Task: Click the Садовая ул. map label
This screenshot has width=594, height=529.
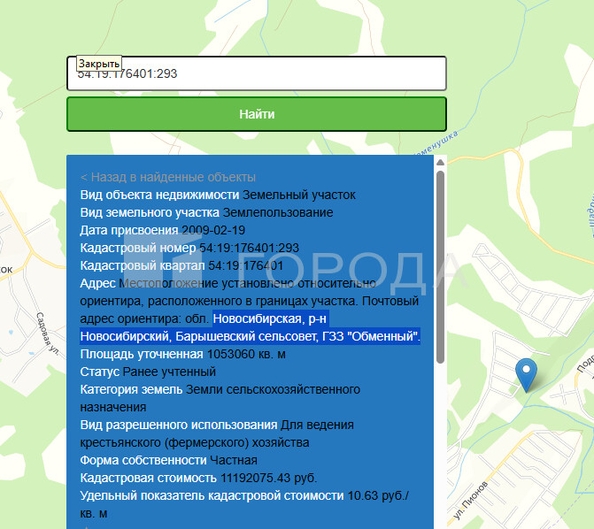Action: [x=48, y=333]
